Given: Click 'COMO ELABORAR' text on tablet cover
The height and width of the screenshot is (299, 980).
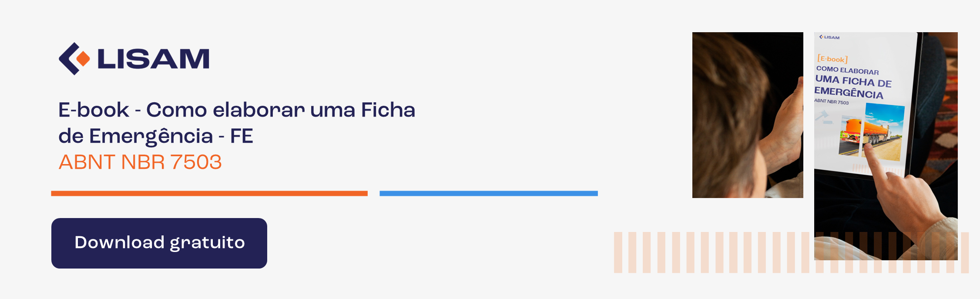Looking at the screenshot, I should click(x=848, y=70).
